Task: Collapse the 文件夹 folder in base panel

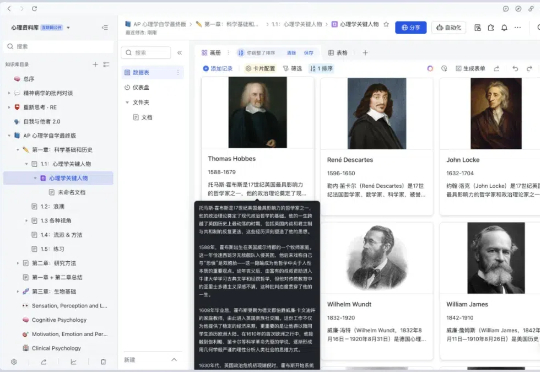Action: [127, 102]
